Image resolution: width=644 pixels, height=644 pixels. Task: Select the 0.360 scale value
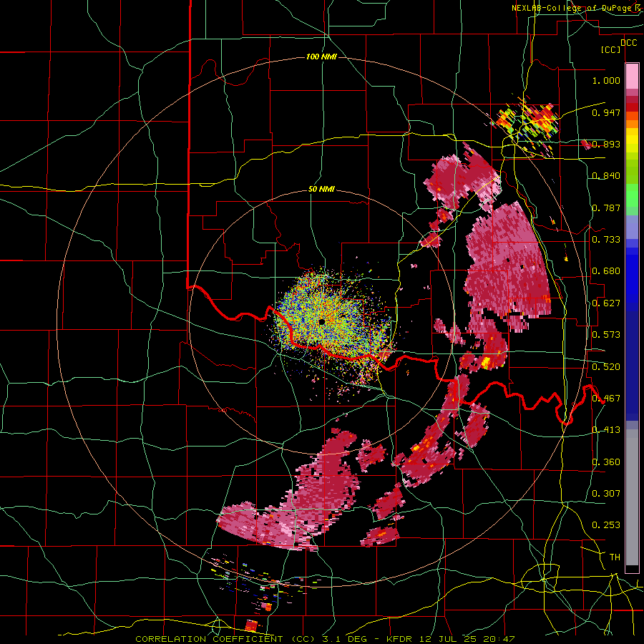[x=606, y=462]
